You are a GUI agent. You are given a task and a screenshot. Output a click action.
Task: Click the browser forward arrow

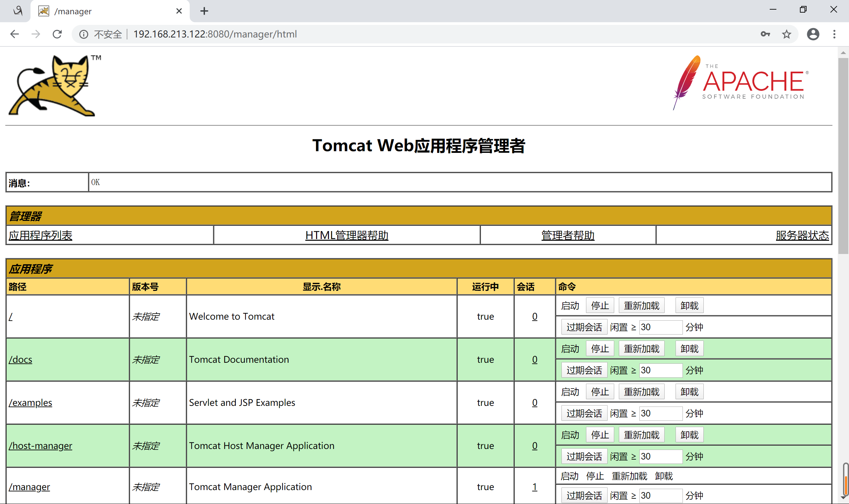[36, 34]
